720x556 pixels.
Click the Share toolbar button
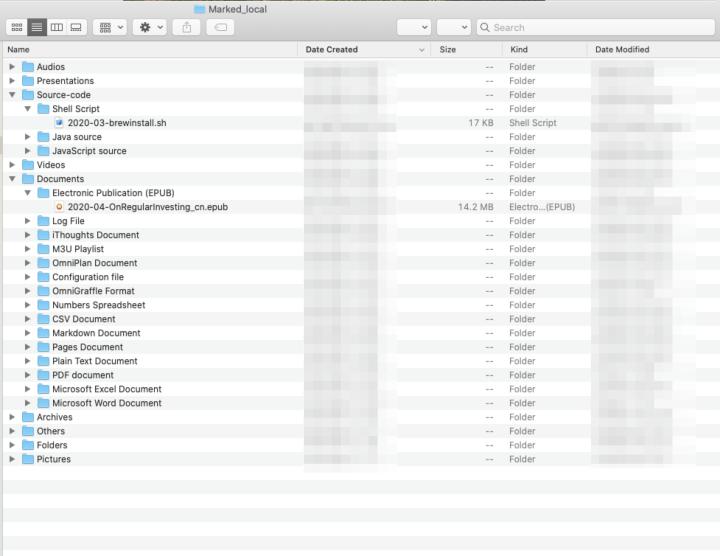pos(186,28)
